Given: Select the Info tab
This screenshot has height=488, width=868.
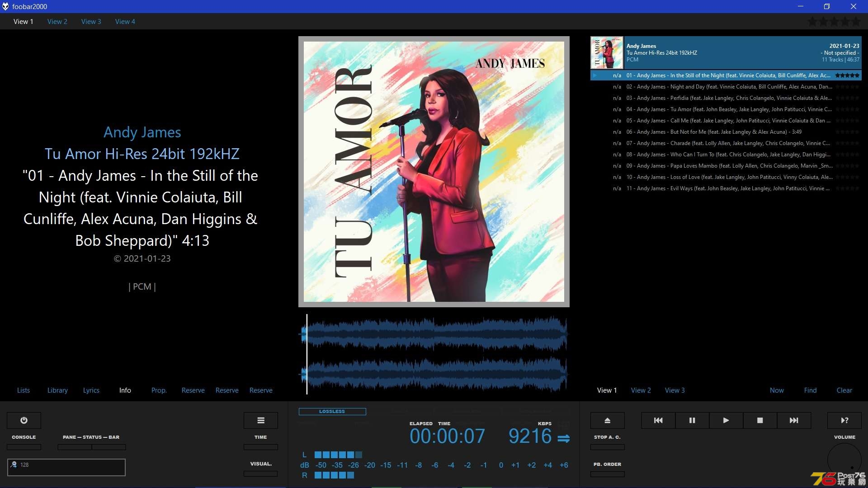Looking at the screenshot, I should pos(125,390).
